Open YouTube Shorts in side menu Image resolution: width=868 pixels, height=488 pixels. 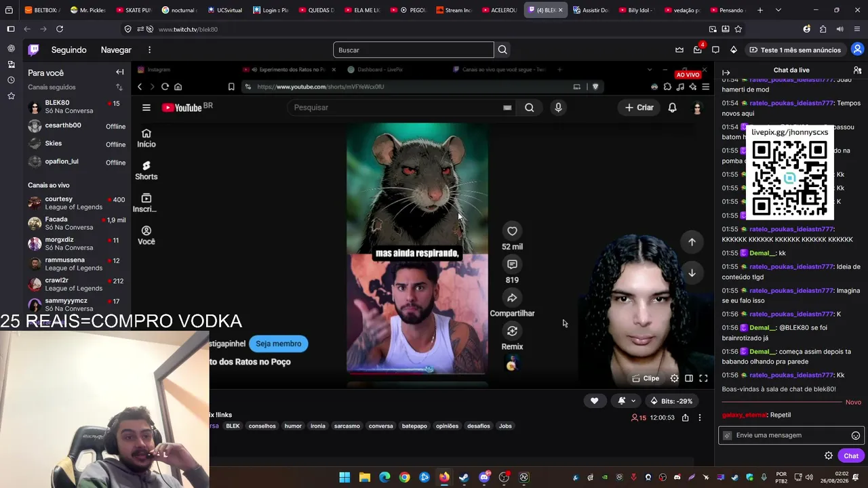coord(146,170)
